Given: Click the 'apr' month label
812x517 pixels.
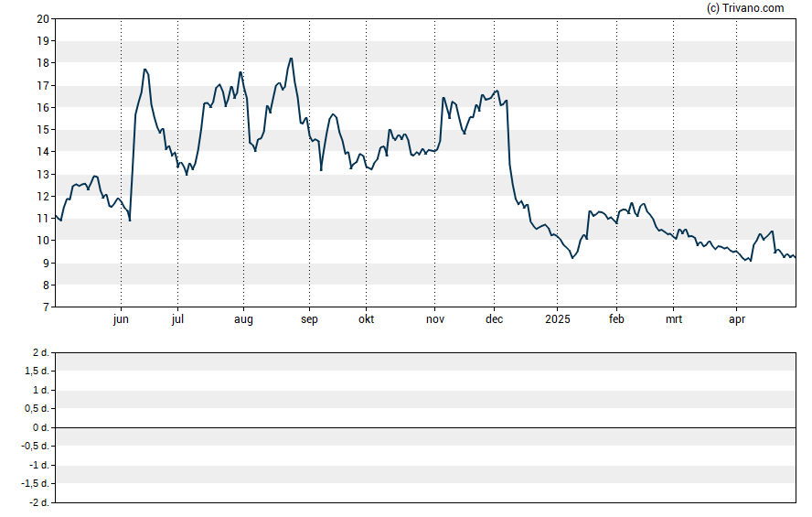Looking at the screenshot, I should 736,319.
